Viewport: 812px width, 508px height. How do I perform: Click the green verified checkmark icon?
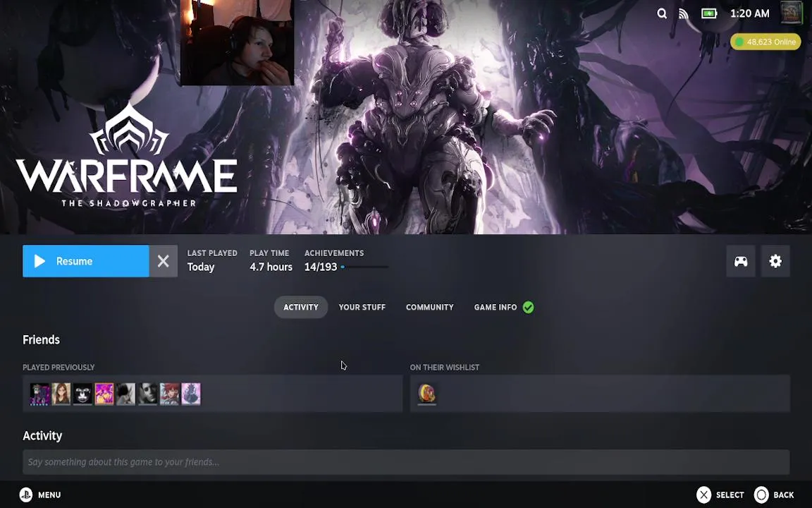[x=528, y=308]
